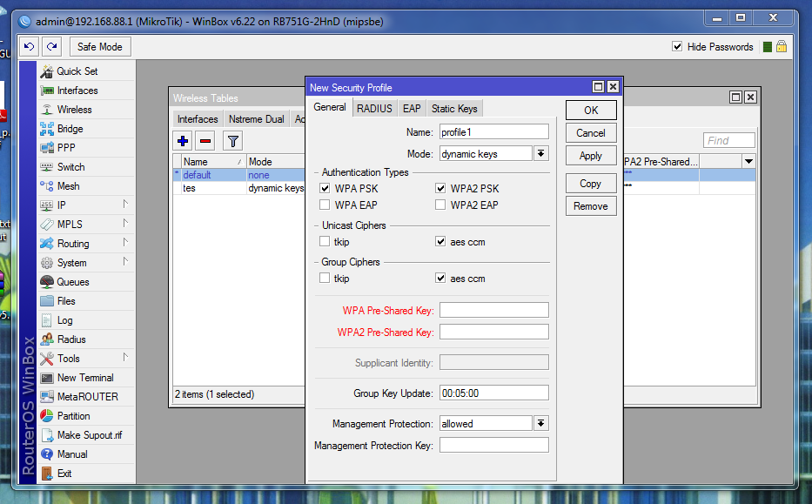
Task: Open Interfaces tab in Wireless Tables
Action: pyautogui.click(x=198, y=119)
